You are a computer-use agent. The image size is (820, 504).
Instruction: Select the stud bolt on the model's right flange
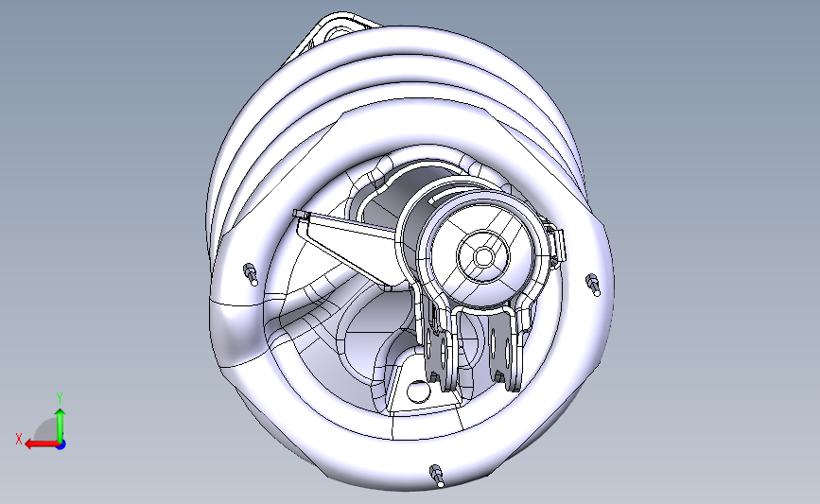[593, 284]
